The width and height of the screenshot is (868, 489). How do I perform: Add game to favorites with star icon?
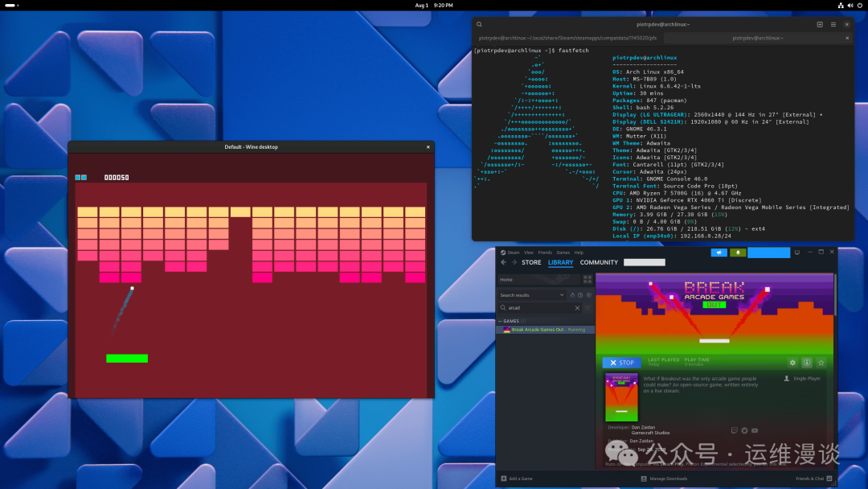(821, 363)
